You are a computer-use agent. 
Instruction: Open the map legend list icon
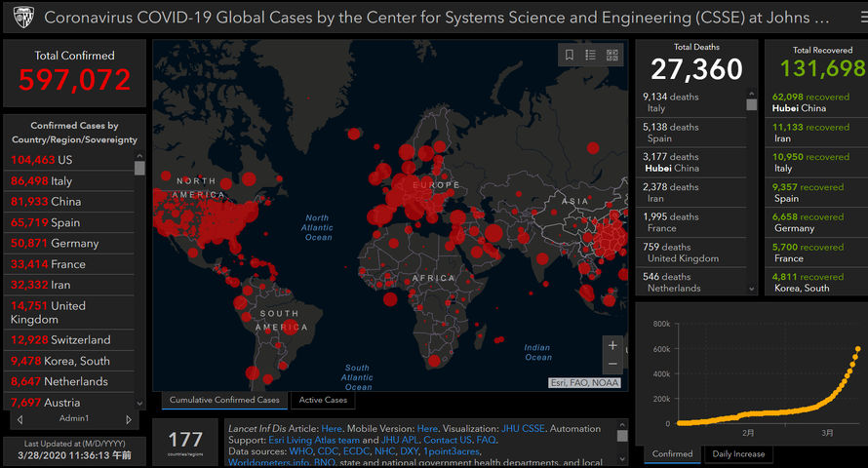coord(590,55)
